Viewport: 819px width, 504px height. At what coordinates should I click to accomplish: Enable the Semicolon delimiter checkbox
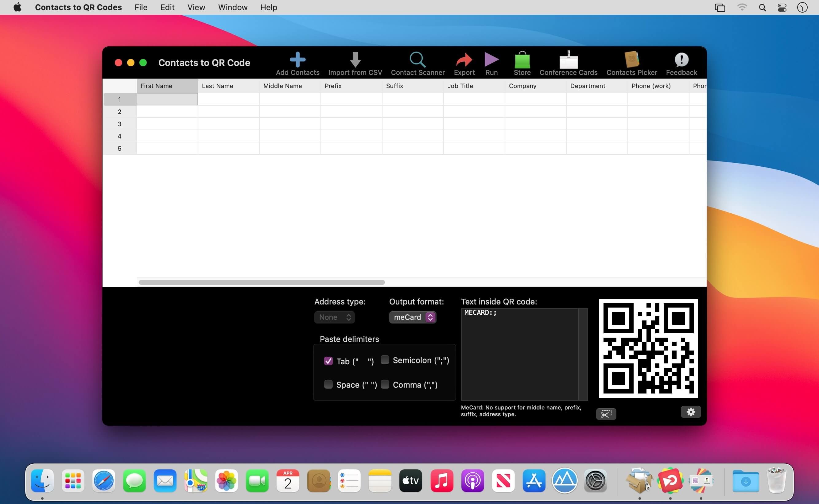click(x=385, y=360)
